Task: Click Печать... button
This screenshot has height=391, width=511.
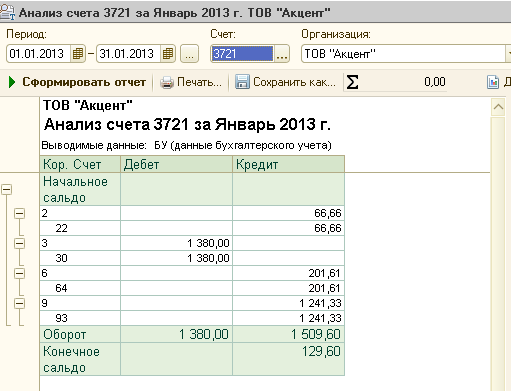Action: pos(191,82)
